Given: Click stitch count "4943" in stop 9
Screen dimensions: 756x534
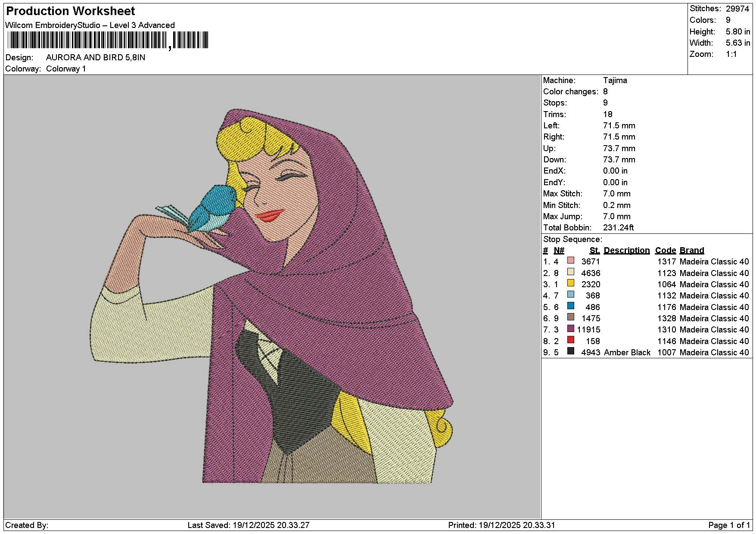Looking at the screenshot, I should pos(591,353).
